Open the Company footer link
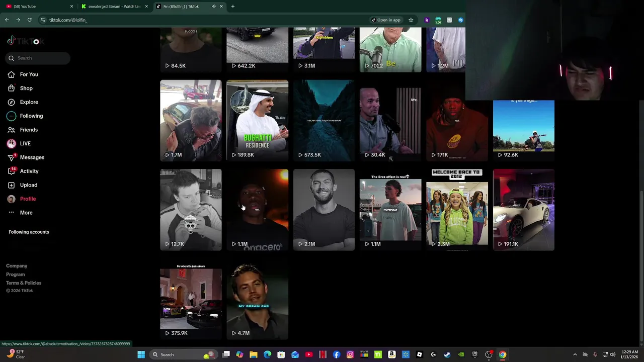The image size is (644, 362). pos(17,266)
